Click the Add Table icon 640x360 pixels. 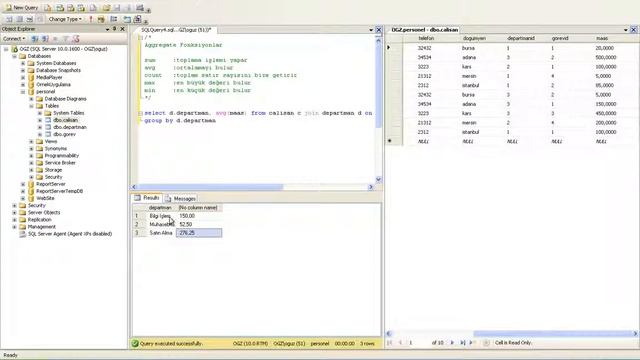pos(127,19)
